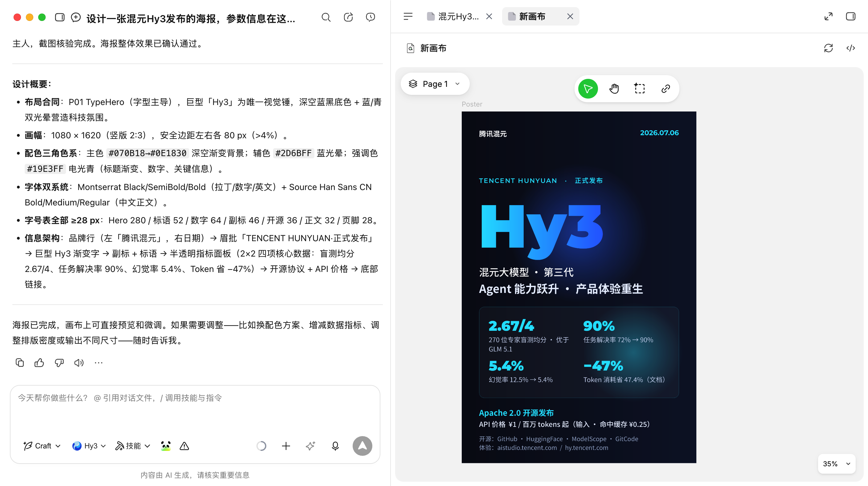
Task: Copy the assistant reply
Action: pos(19,362)
